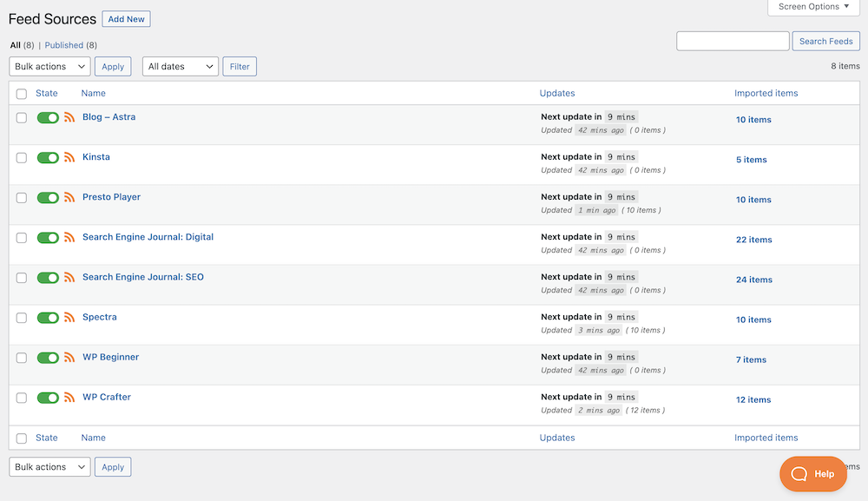Click the footer Imported items label

766,438
